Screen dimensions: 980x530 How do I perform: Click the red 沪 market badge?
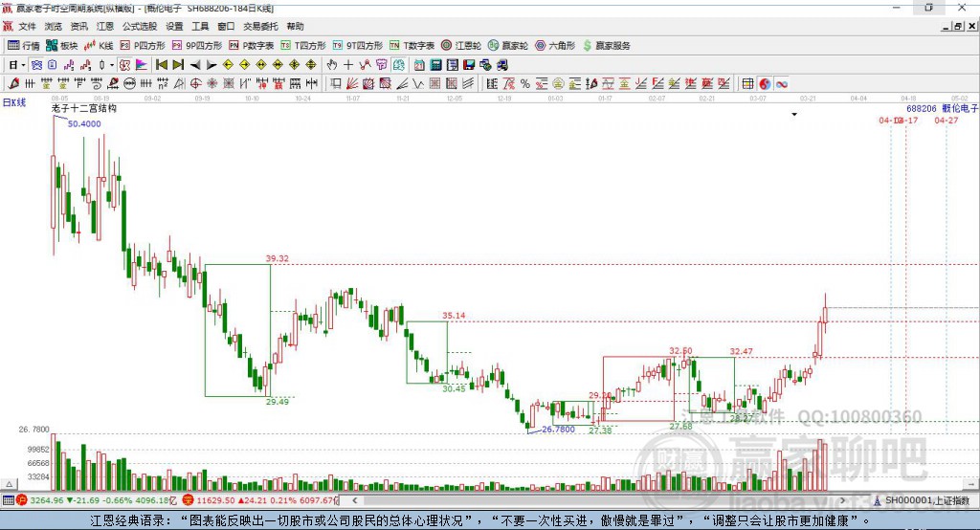point(22,500)
